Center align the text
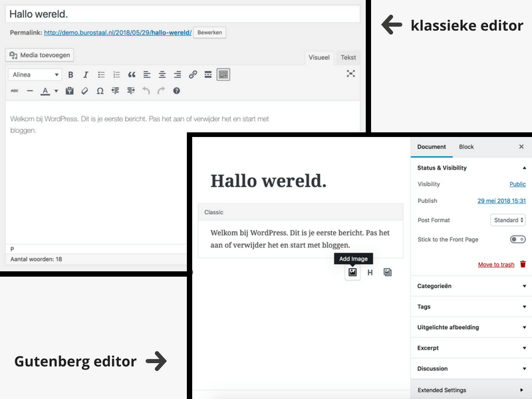532x399 pixels. [162, 74]
